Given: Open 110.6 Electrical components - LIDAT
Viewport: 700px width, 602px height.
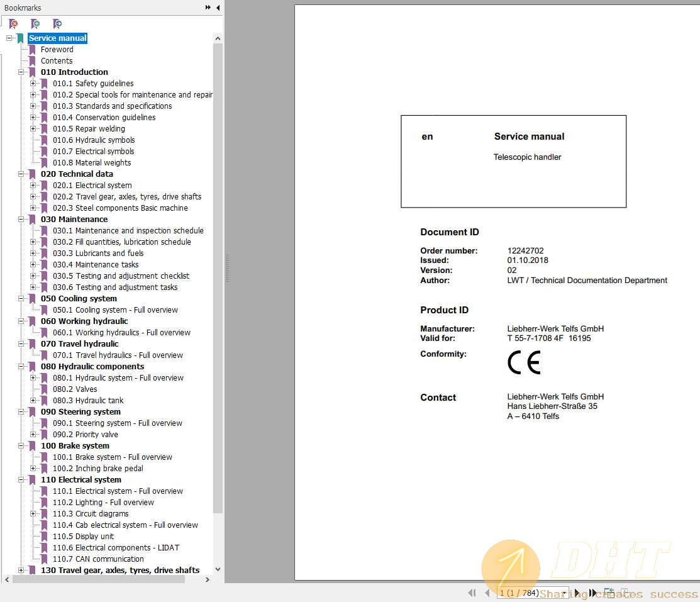Looking at the screenshot, I should [116, 548].
